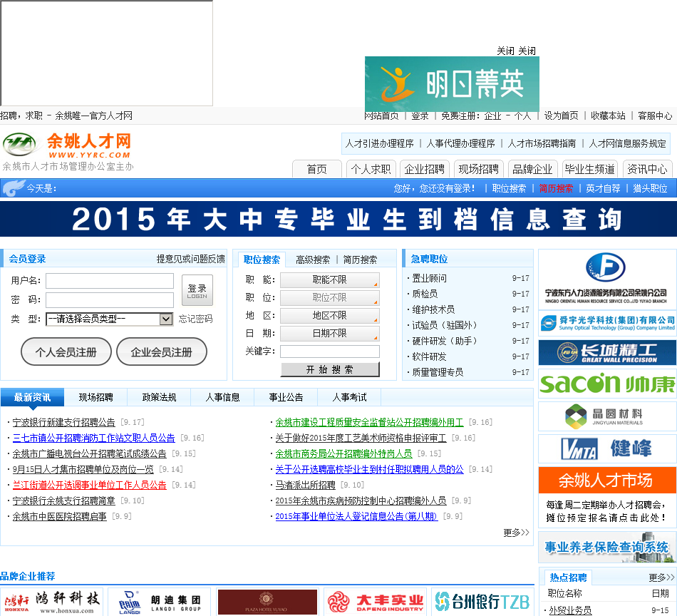Click 设为首页 in top bar
677x616 pixels.
point(561,115)
